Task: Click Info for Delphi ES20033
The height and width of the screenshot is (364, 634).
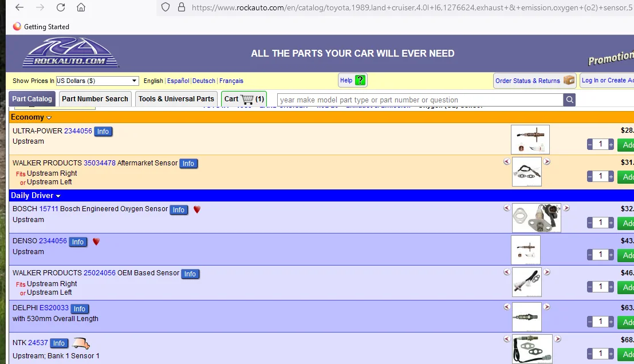Action: coord(80,308)
